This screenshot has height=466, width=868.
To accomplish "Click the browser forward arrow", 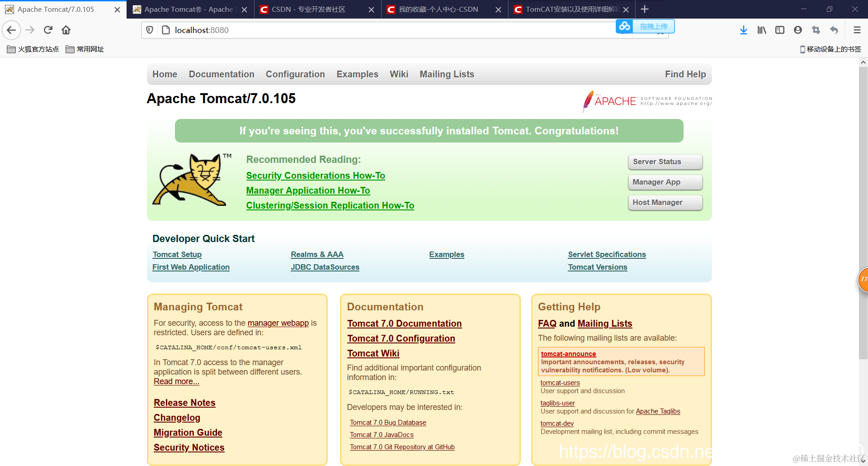I will 30,30.
